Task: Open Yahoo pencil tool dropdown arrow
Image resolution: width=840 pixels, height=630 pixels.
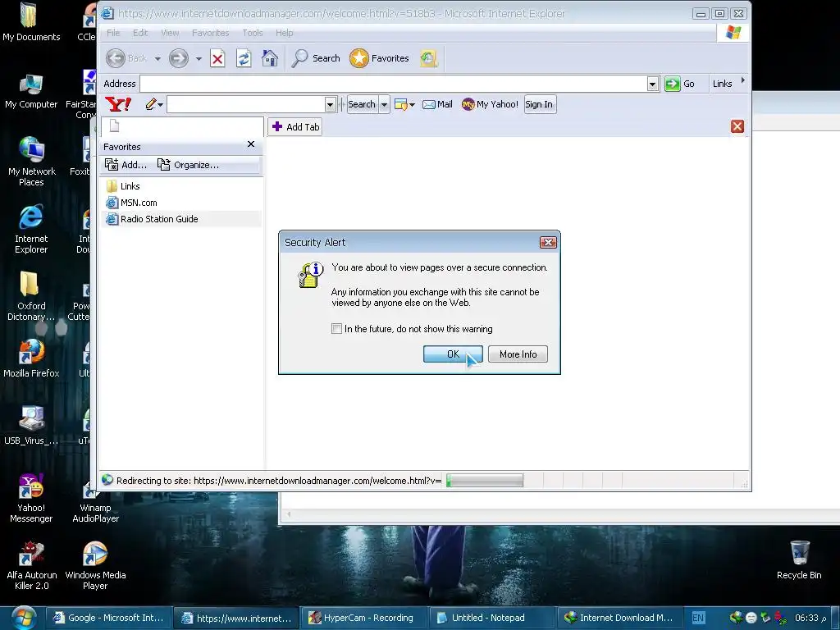Action: [160, 105]
